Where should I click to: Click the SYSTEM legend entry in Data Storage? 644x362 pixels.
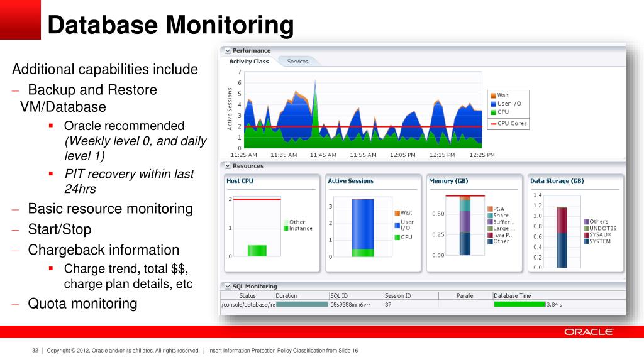tap(597, 241)
